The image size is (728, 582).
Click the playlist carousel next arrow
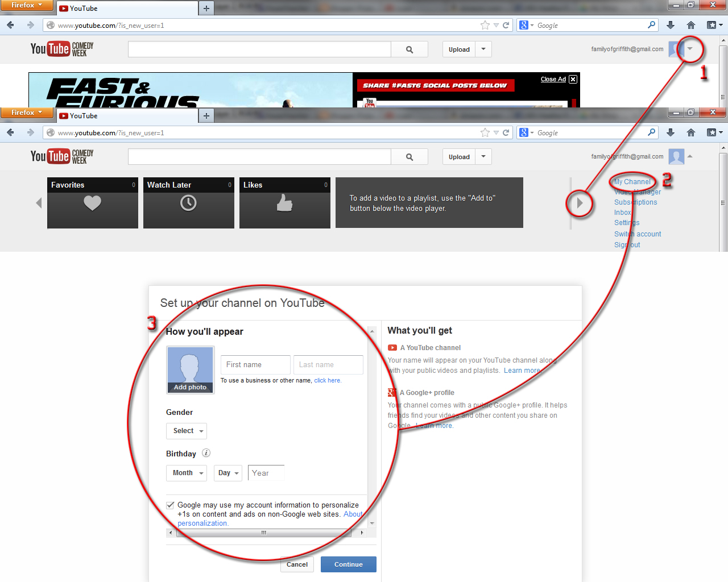pos(579,203)
